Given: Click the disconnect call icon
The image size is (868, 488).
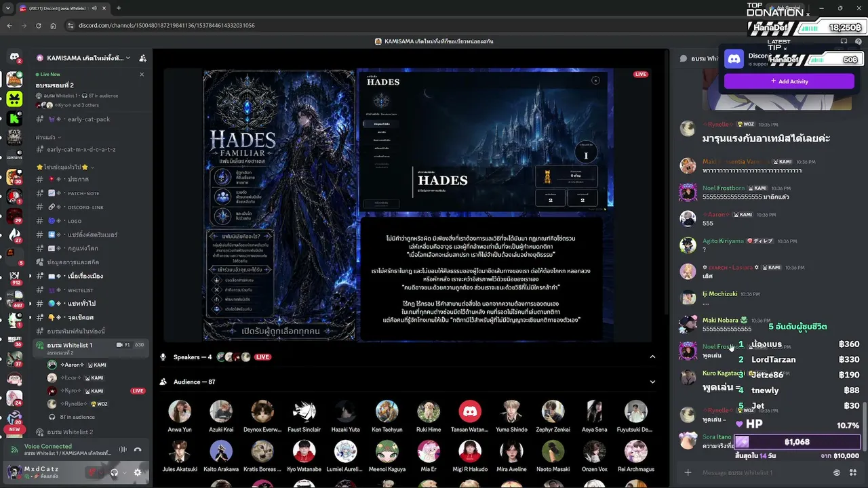Looking at the screenshot, I should click(x=138, y=449).
